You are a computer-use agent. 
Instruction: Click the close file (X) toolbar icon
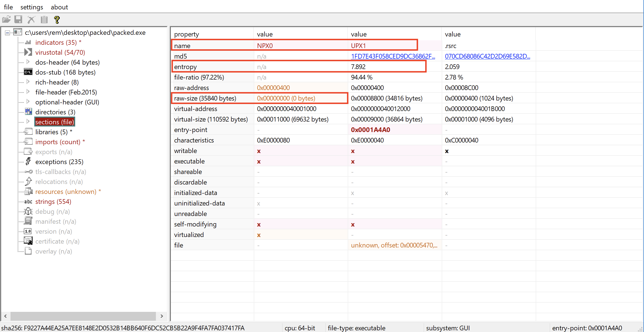(x=31, y=20)
